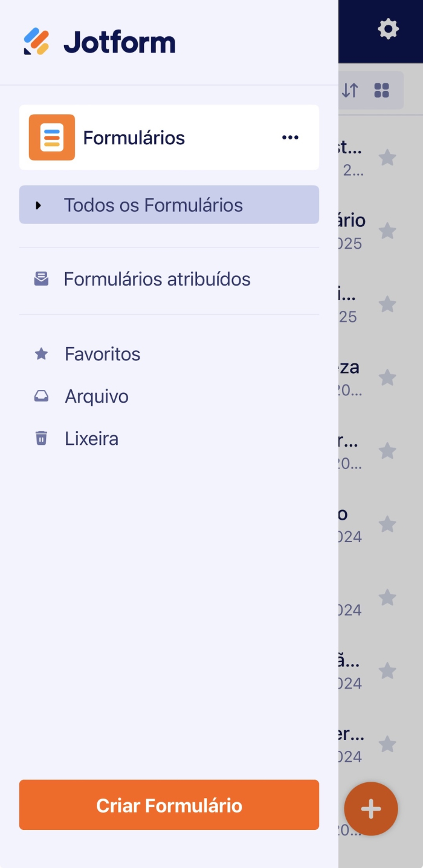Viewport: 423px width, 868px height.
Task: Choose Formulários in the workspace switcher
Action: click(x=134, y=137)
